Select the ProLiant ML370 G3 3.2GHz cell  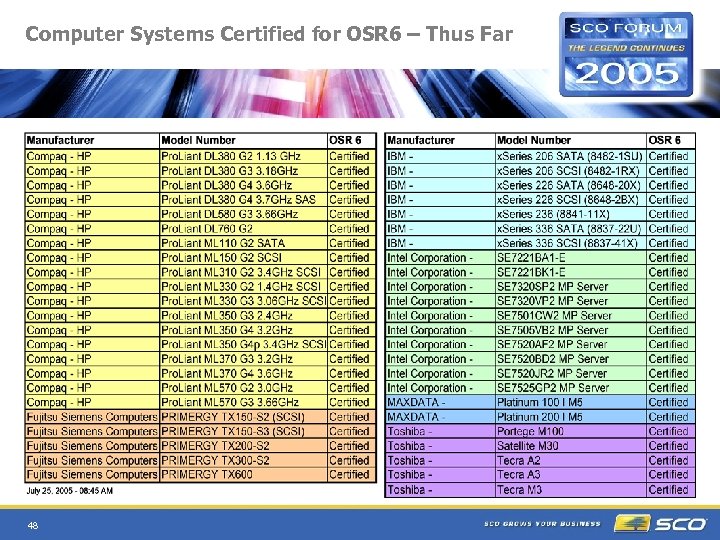(x=243, y=359)
